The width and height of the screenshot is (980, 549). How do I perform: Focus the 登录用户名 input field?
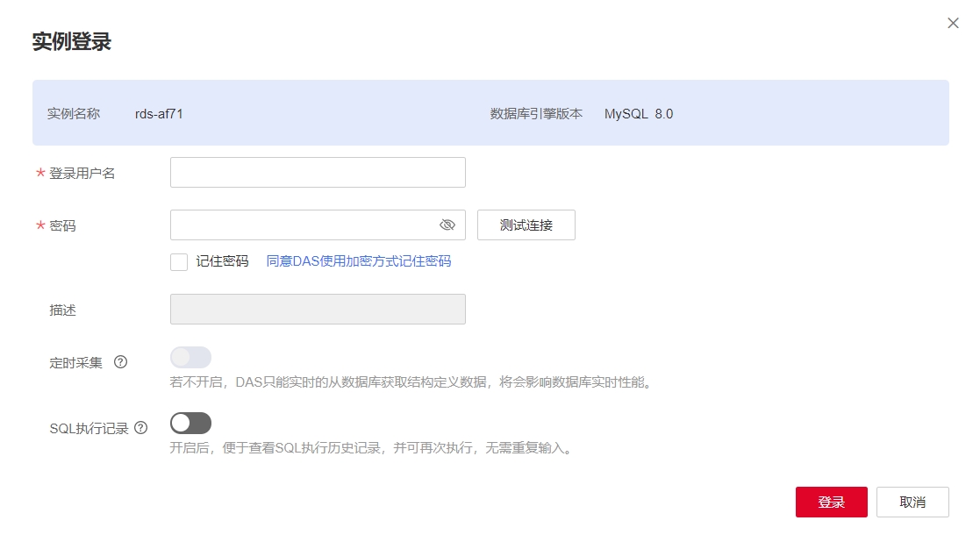[x=318, y=173]
